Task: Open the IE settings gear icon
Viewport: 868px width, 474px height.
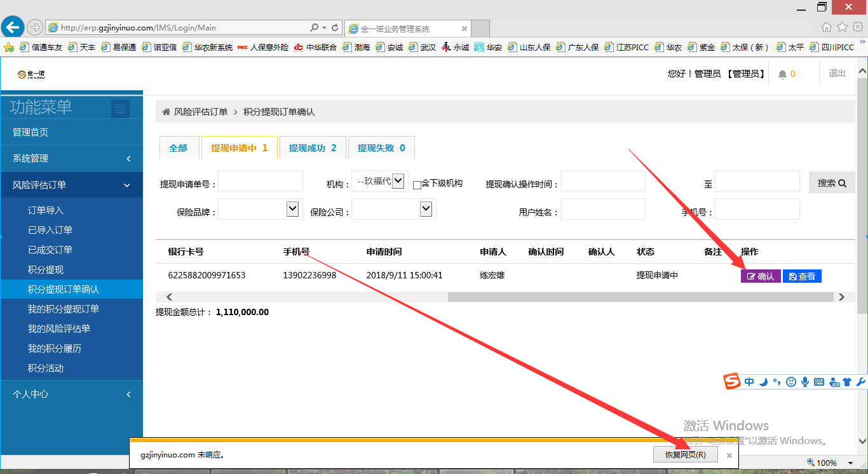Action: [x=857, y=27]
